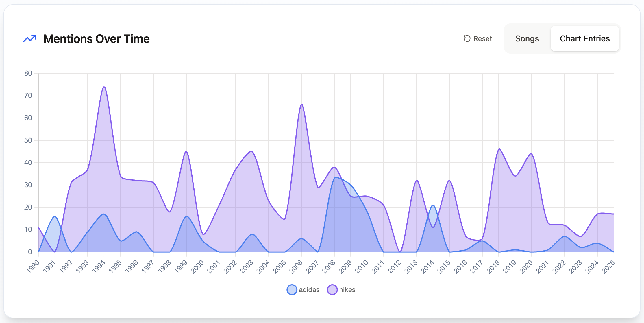This screenshot has width=644, height=323.
Task: Click the nikes peak at 2006
Action: point(301,104)
